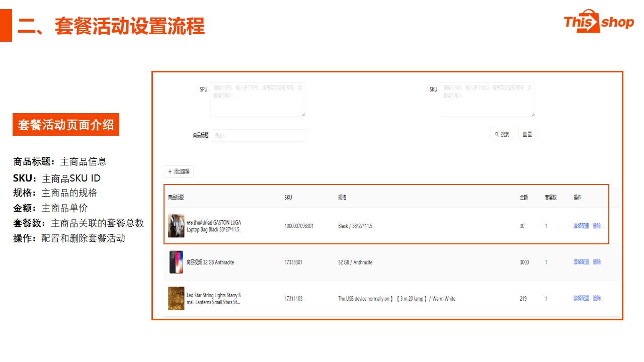Click the SPU multi-line input box

[258, 100]
